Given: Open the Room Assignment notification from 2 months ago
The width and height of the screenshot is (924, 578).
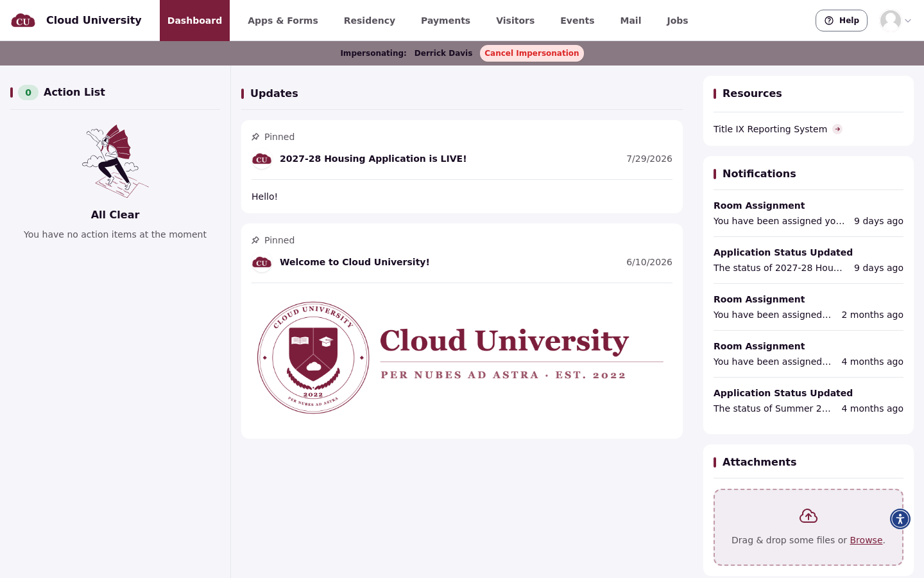Looking at the screenshot, I should tap(809, 307).
